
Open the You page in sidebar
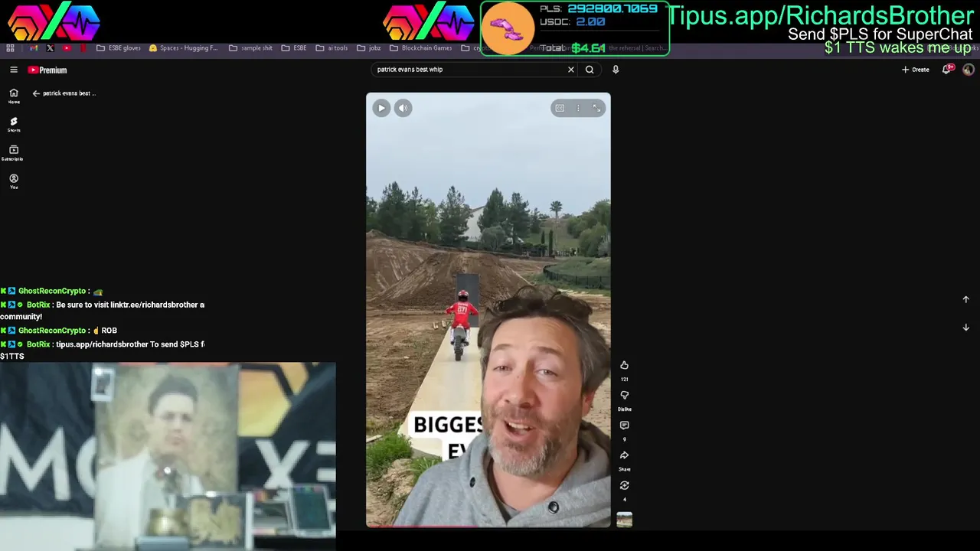coord(14,181)
